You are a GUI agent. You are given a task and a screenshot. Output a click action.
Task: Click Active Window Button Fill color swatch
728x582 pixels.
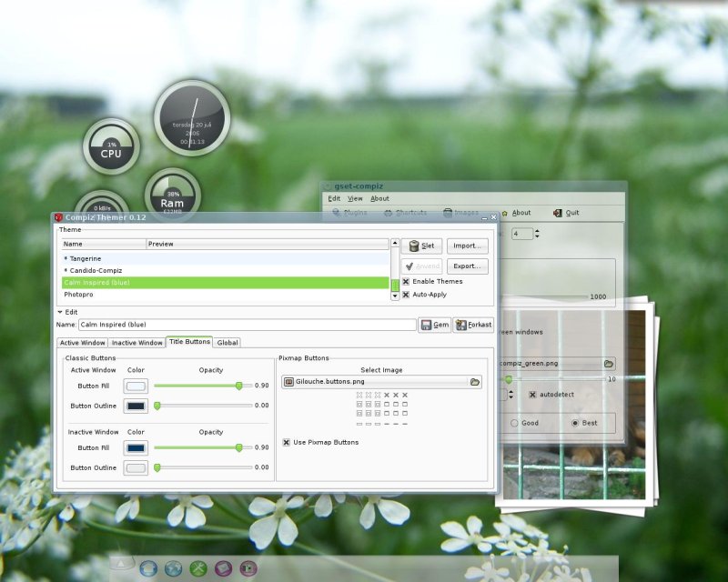pos(136,386)
